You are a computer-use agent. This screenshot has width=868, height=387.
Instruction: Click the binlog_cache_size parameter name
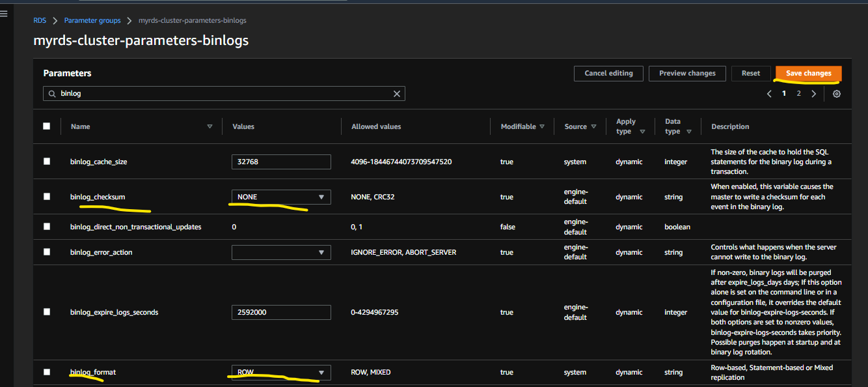tap(99, 162)
